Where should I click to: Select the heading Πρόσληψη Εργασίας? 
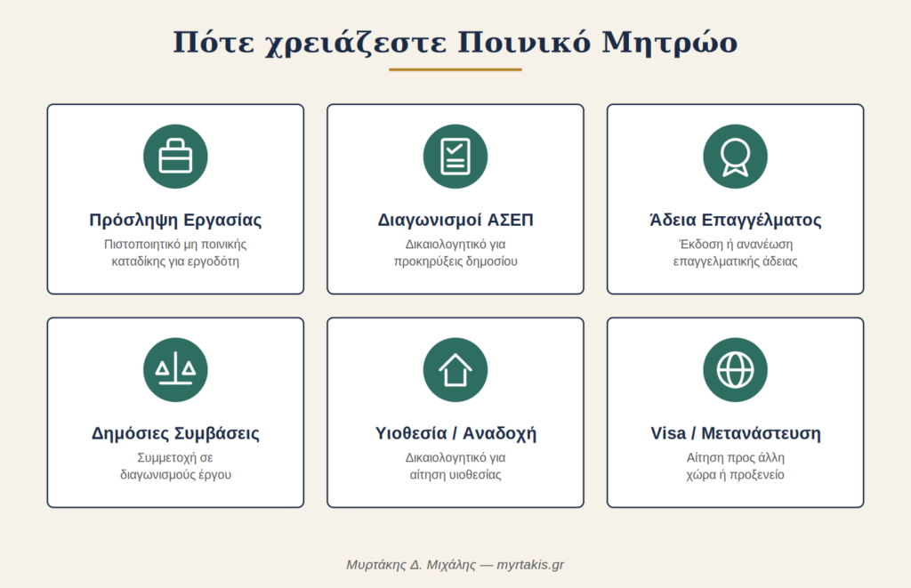(175, 221)
